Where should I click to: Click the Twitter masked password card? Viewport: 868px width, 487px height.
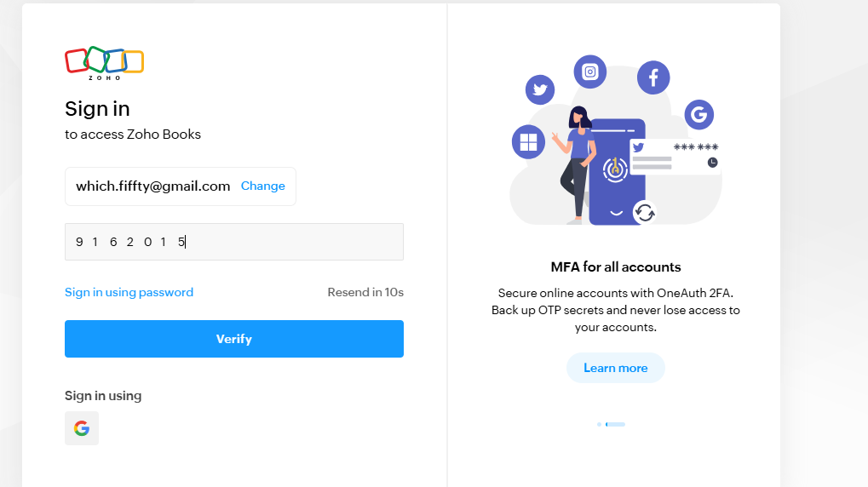(675, 156)
